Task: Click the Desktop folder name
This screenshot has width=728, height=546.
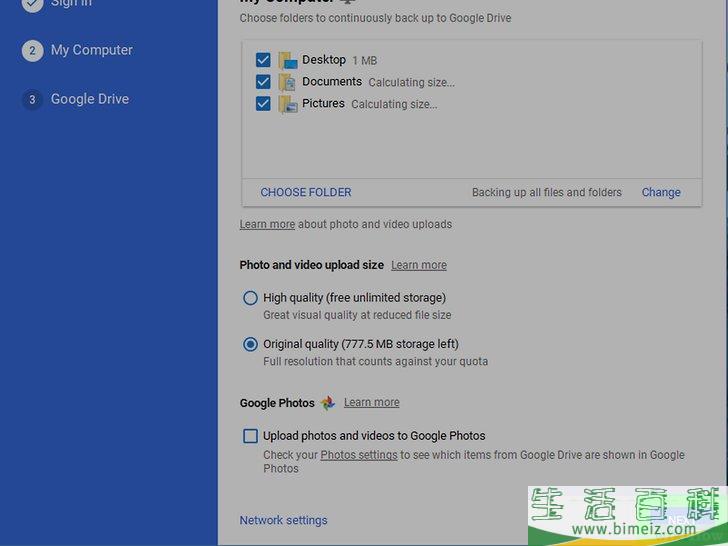Action: (x=324, y=60)
